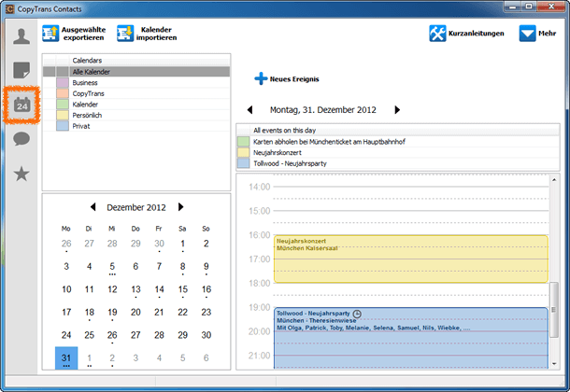Click the reminder clock icon on Tollwood event
Image resolution: width=570 pixels, height=392 pixels.
tap(357, 314)
